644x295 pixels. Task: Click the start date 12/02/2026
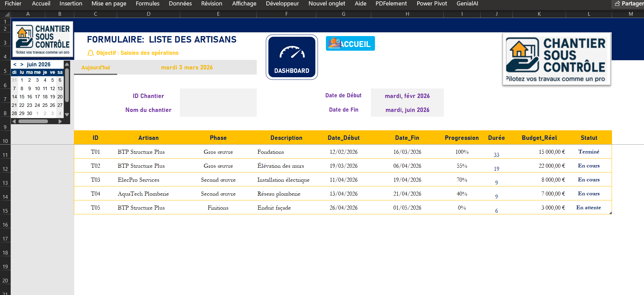[x=344, y=152]
